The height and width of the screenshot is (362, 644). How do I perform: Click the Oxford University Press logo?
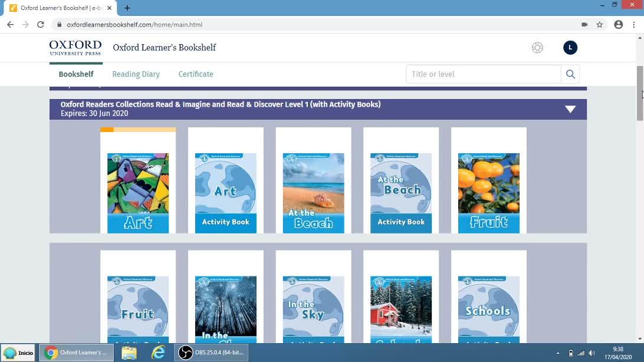point(75,48)
